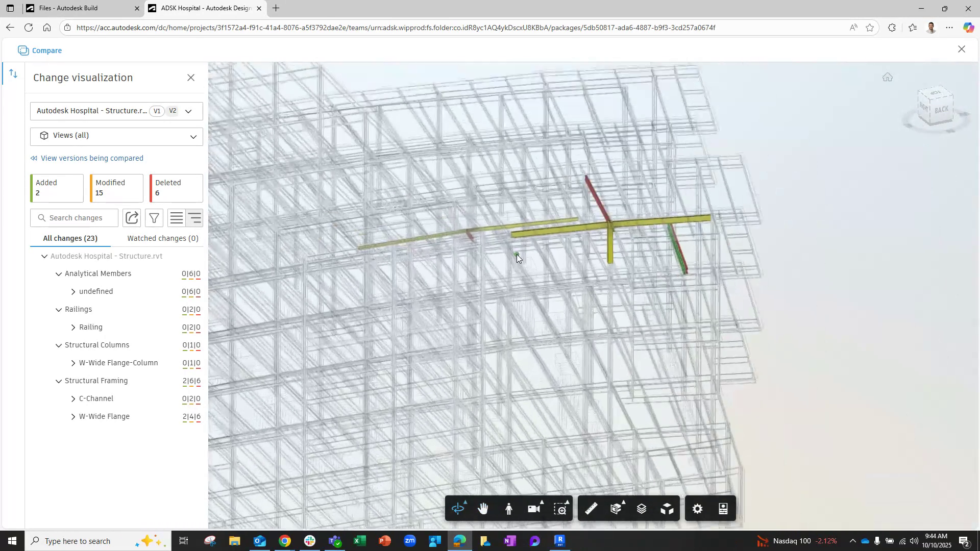Expand the W-Wide Flange category

(x=73, y=417)
